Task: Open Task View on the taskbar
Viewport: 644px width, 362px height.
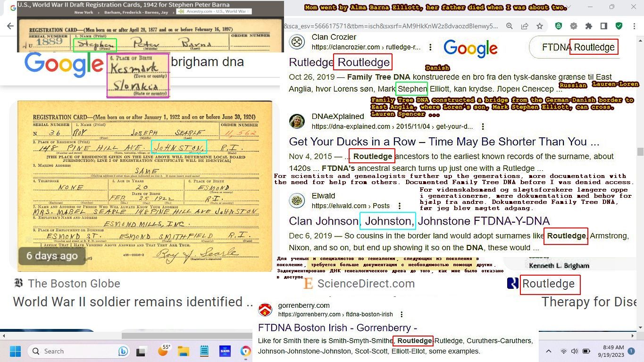Action: point(141,352)
